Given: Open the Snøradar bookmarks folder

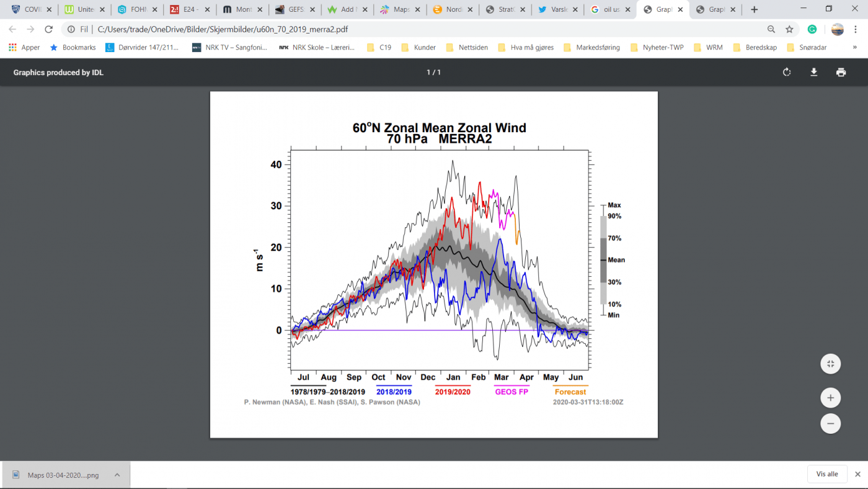Looking at the screenshot, I should [x=806, y=47].
